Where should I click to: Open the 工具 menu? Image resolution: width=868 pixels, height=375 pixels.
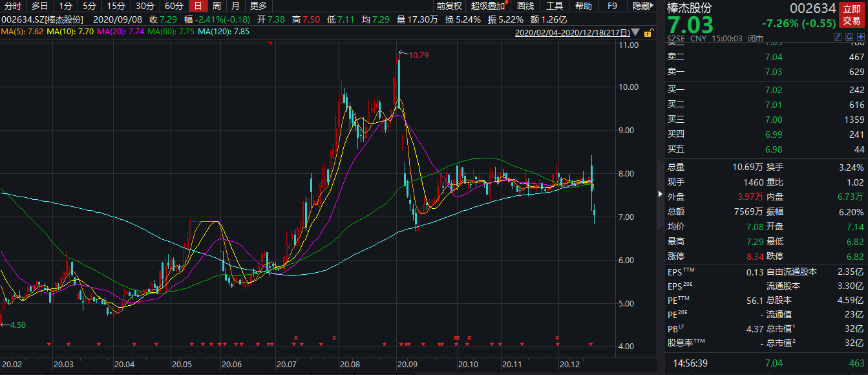tap(555, 6)
